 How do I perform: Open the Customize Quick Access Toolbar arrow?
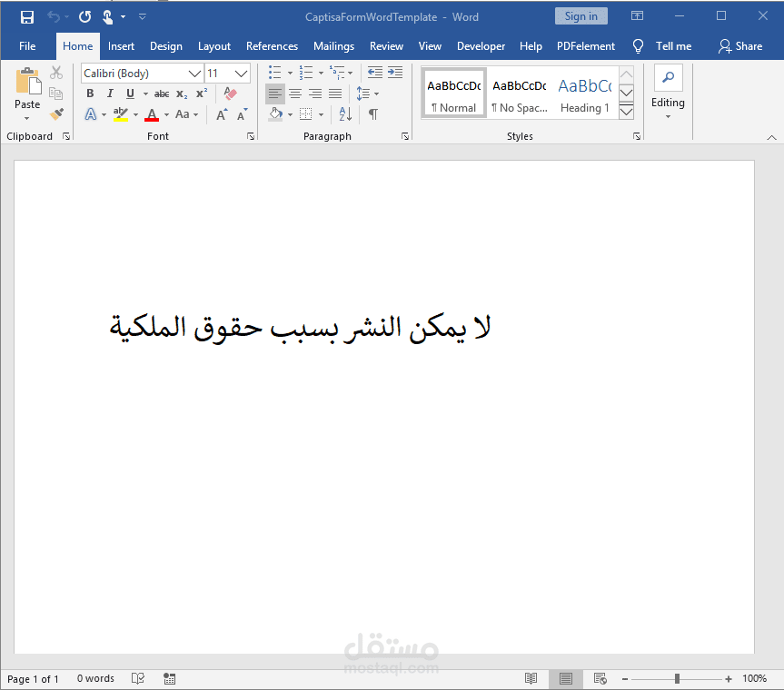coord(143,17)
